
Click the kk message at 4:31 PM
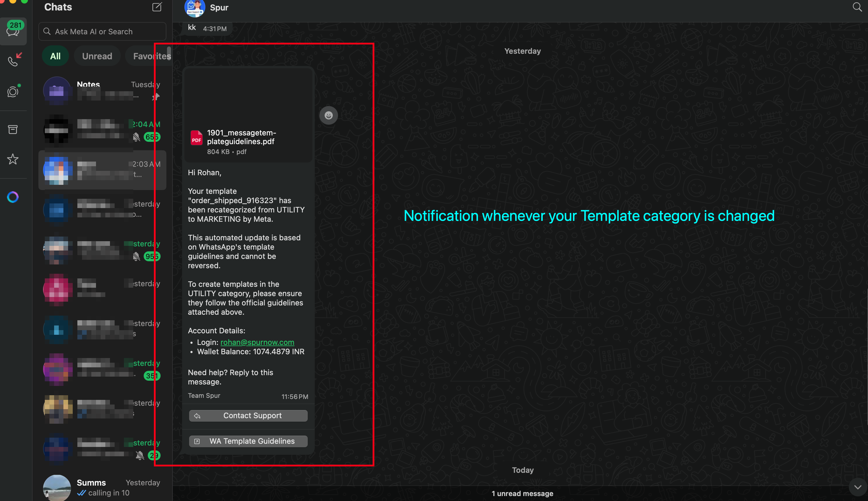(207, 28)
